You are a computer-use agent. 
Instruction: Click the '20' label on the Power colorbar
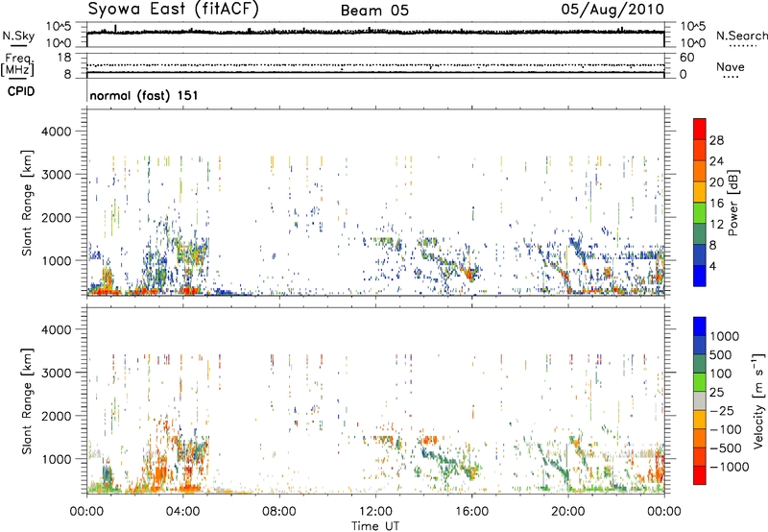[716, 182]
